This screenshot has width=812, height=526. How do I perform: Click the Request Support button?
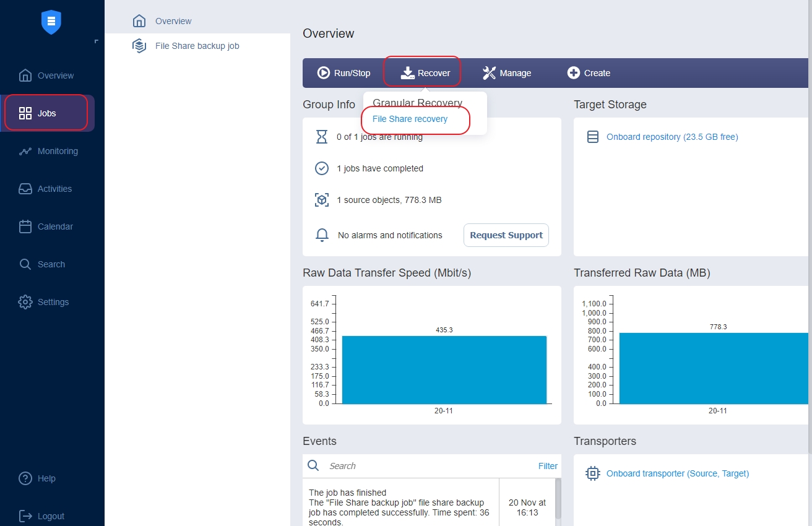(506, 235)
